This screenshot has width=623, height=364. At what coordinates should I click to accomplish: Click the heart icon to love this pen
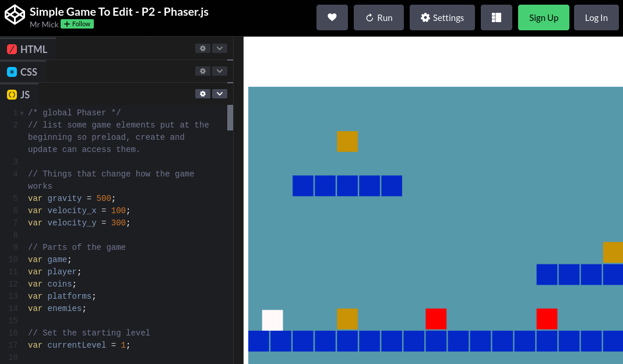pos(332,17)
